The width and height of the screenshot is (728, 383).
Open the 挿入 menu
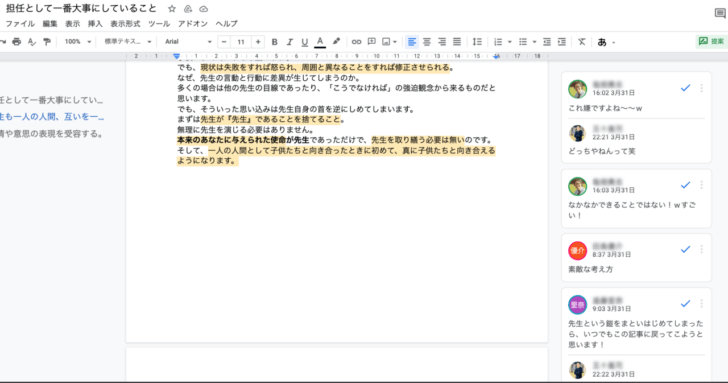pos(95,24)
